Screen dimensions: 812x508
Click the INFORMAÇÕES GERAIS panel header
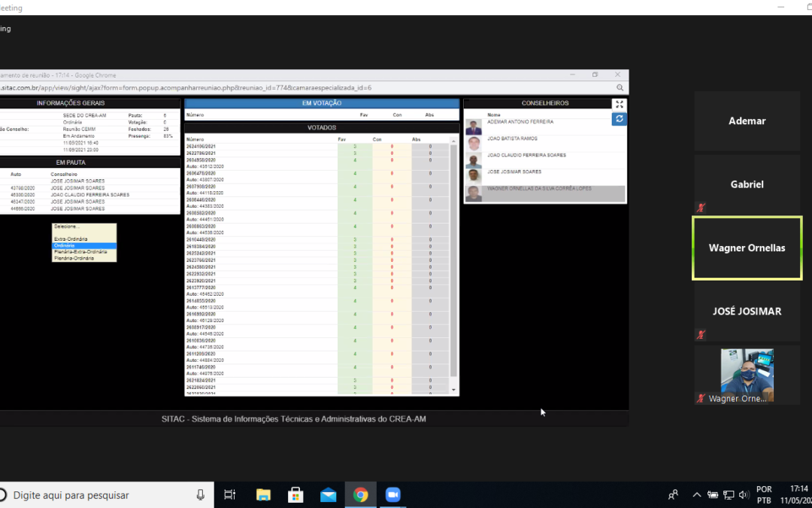click(x=71, y=103)
